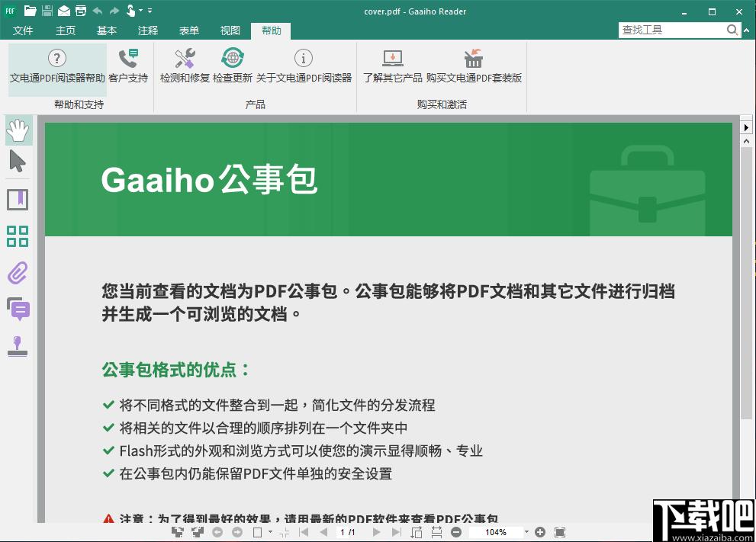Go to last page button
This screenshot has width=756, height=542.
click(397, 532)
